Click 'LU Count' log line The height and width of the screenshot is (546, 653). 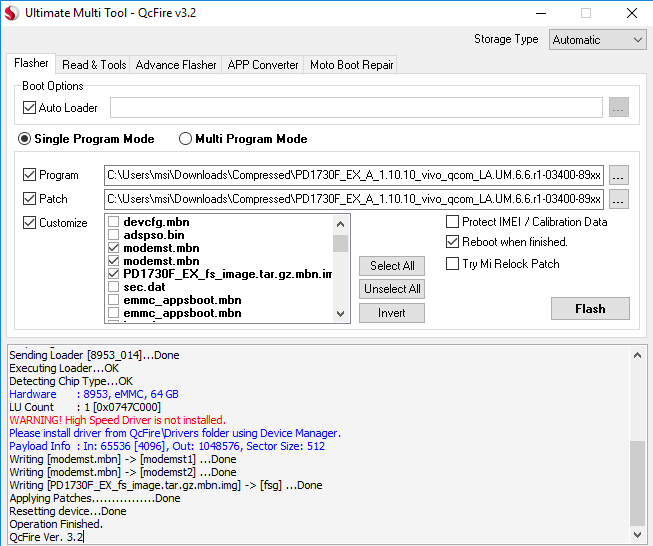point(85,407)
